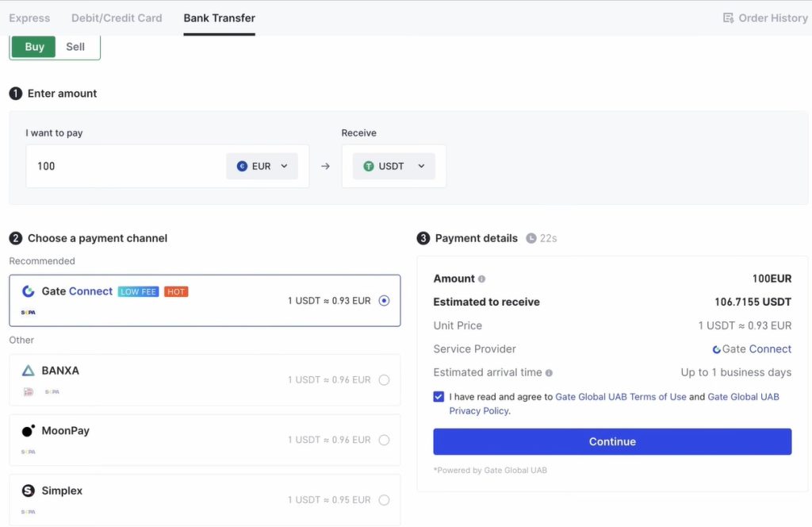
Task: Click the info icon next to Amount
Action: (x=482, y=279)
